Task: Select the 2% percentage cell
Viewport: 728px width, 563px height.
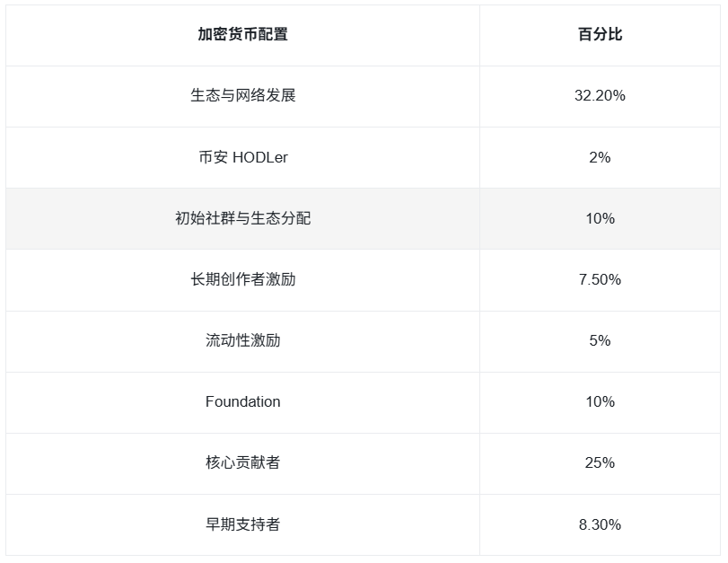Action: [600, 157]
